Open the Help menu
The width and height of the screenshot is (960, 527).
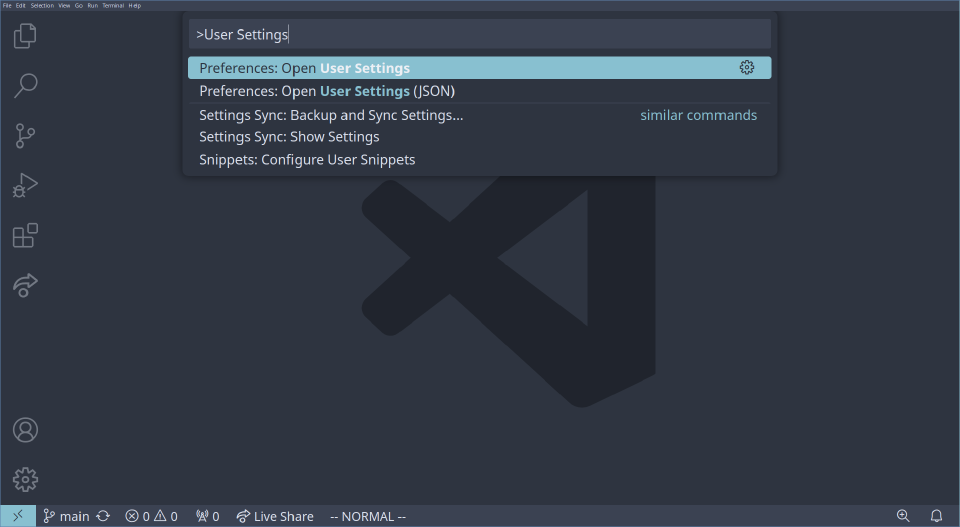pyautogui.click(x=135, y=6)
